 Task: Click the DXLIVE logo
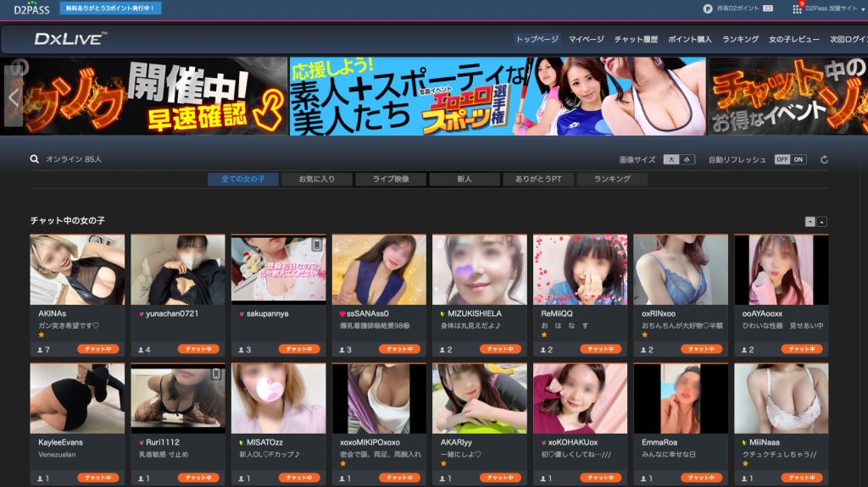[70, 39]
